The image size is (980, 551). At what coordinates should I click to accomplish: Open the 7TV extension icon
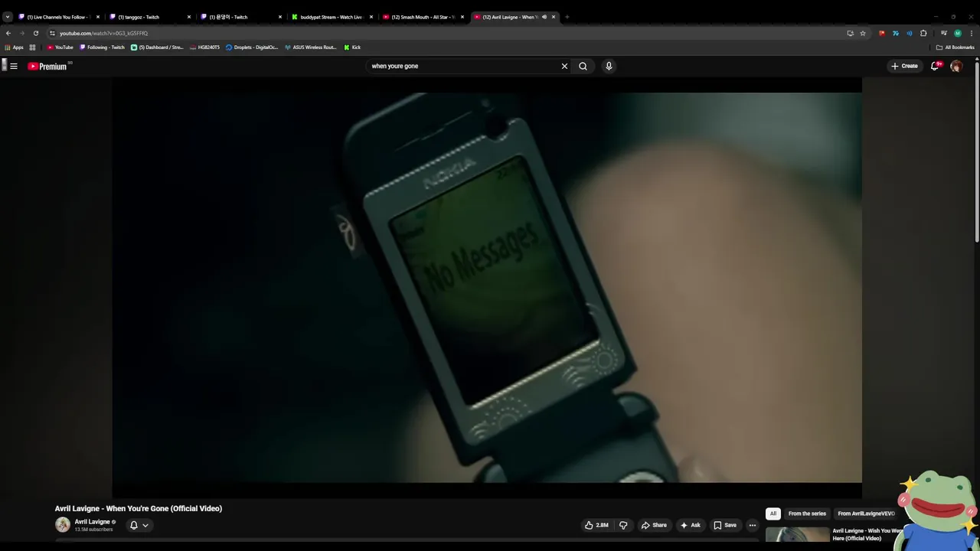896,33
